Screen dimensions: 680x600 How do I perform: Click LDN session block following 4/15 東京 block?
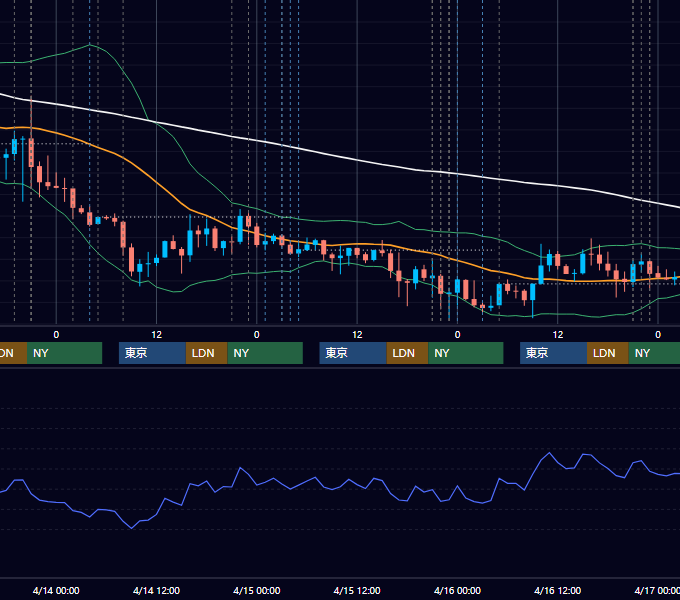point(407,353)
